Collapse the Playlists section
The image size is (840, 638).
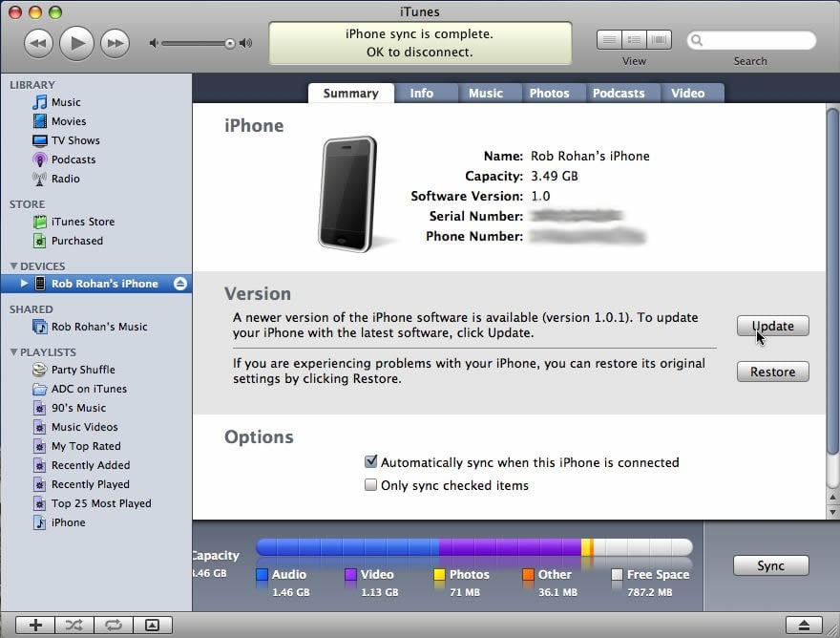pyautogui.click(x=14, y=351)
